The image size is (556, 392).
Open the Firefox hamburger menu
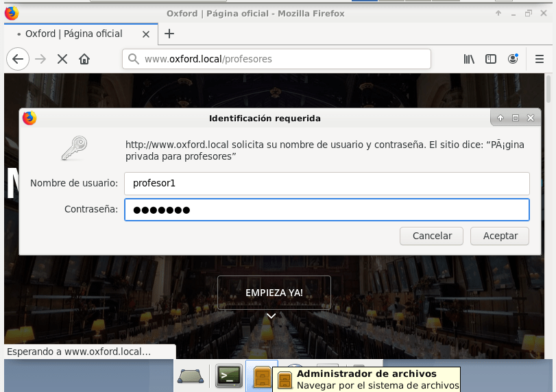[539, 59]
